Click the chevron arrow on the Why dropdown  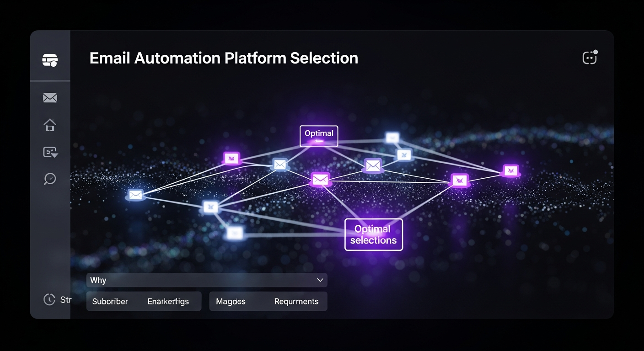(320, 280)
